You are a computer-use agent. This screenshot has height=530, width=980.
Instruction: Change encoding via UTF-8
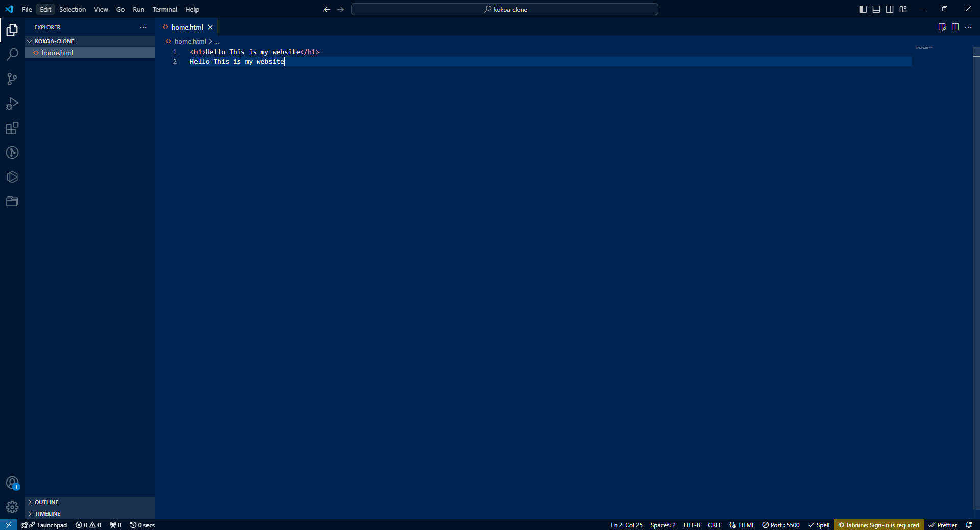(692, 525)
